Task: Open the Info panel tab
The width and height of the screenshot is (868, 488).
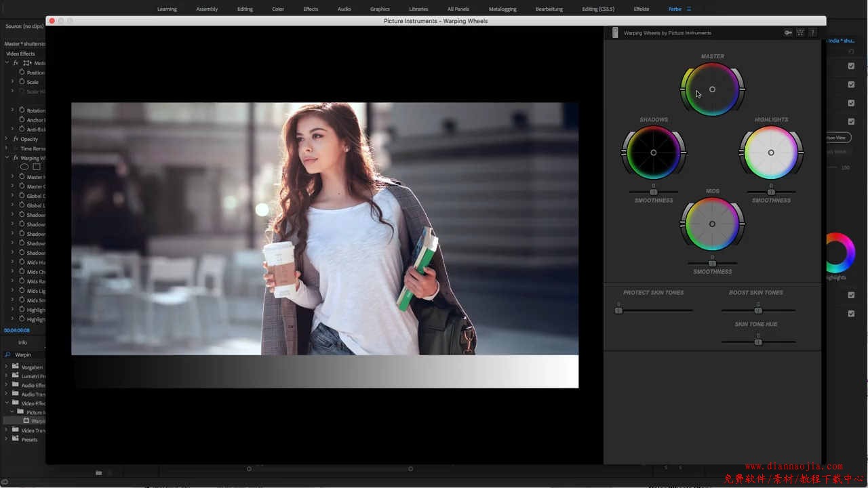Action: pyautogui.click(x=22, y=342)
